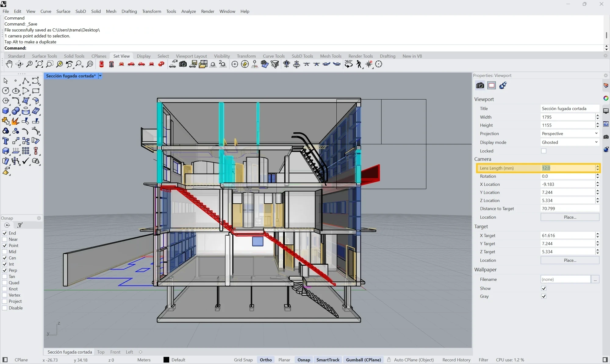The height and width of the screenshot is (364, 610).
Task: Open Osnap panel gear settings
Action: 39,218
